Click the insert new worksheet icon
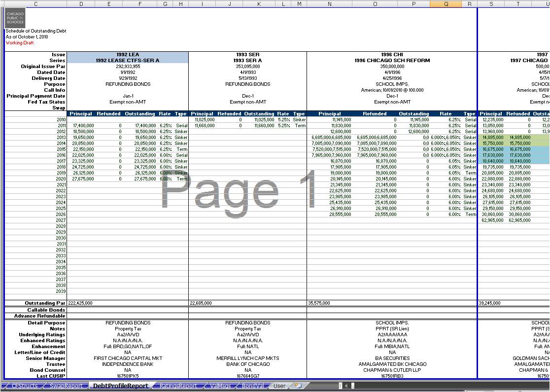This screenshot has height=392, width=550. (298, 386)
